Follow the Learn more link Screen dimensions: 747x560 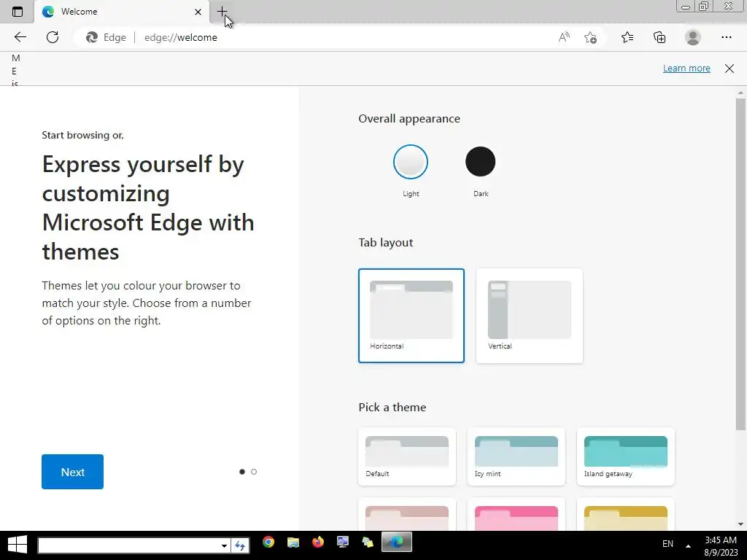coord(686,68)
